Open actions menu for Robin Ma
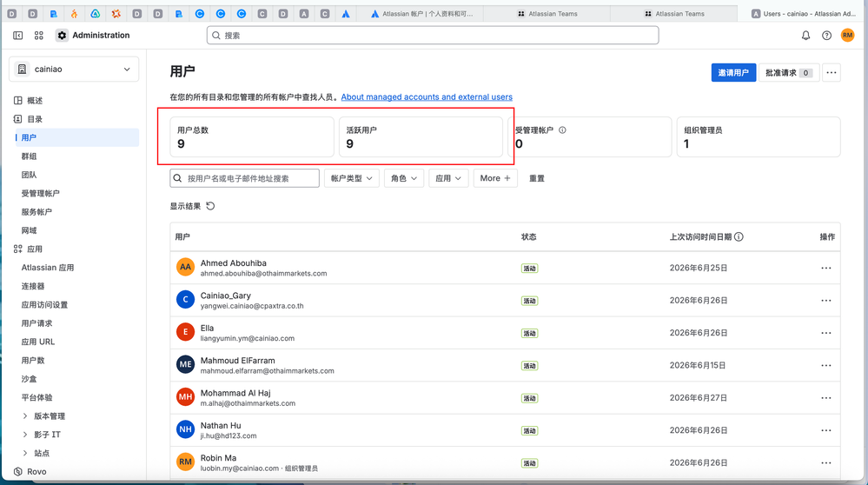The width and height of the screenshot is (868, 485). (x=826, y=463)
